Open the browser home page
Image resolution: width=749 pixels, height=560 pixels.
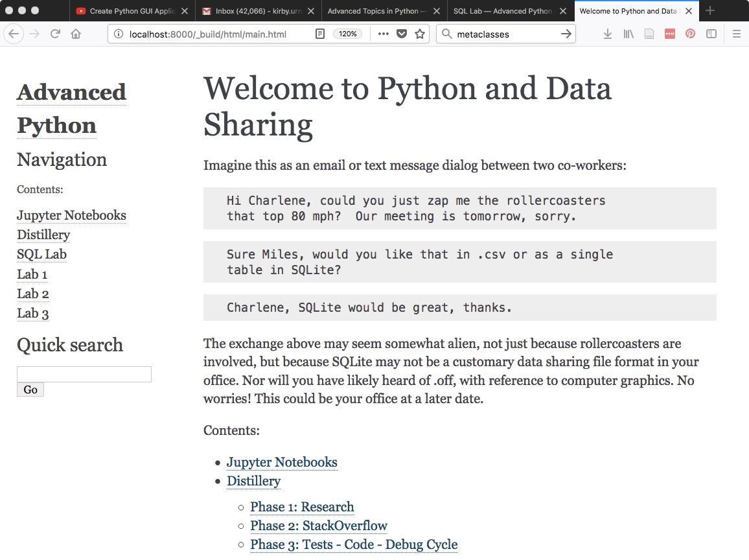click(76, 34)
